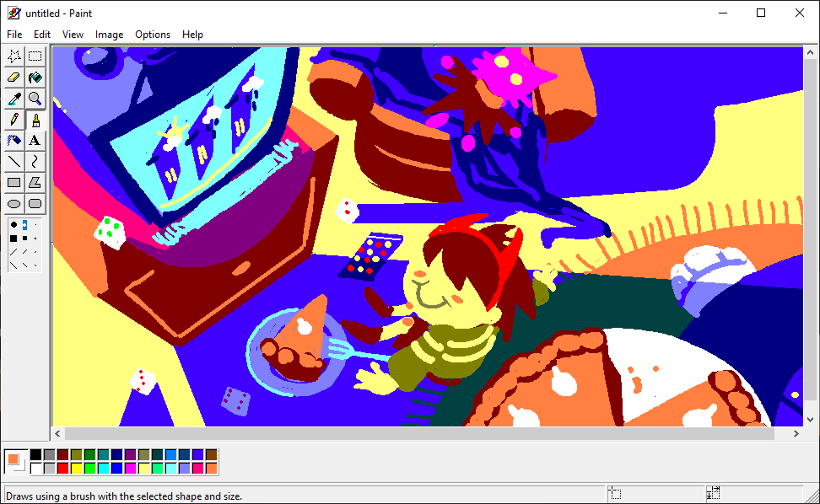Select the Magnifier tool
820x504 pixels.
coord(35,99)
